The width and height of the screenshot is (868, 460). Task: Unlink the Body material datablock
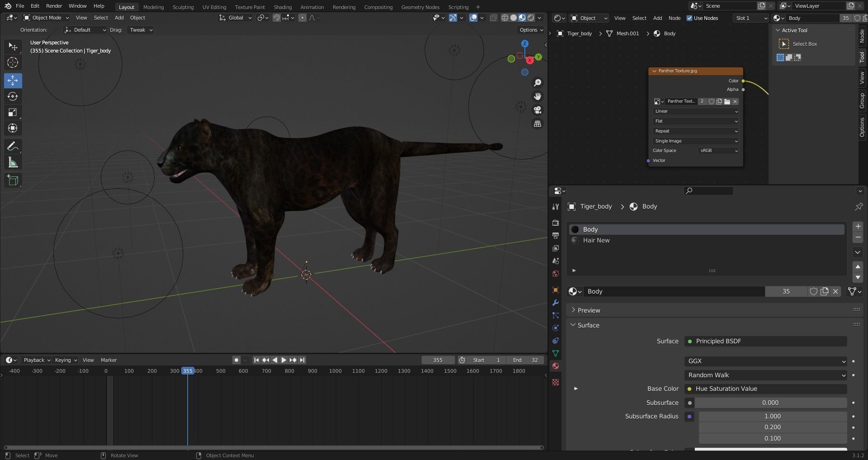[835, 291]
